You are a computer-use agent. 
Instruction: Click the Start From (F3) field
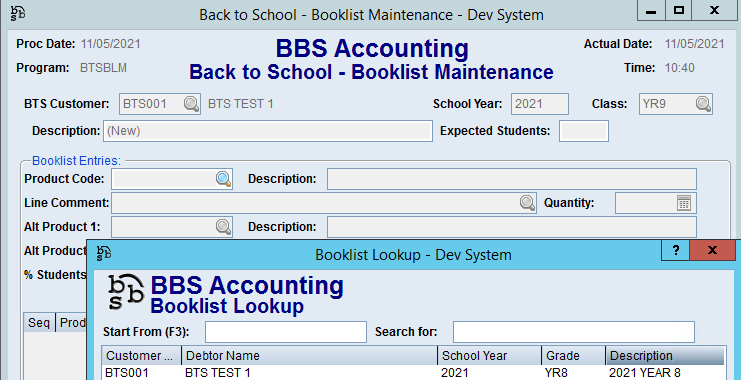tap(286, 332)
